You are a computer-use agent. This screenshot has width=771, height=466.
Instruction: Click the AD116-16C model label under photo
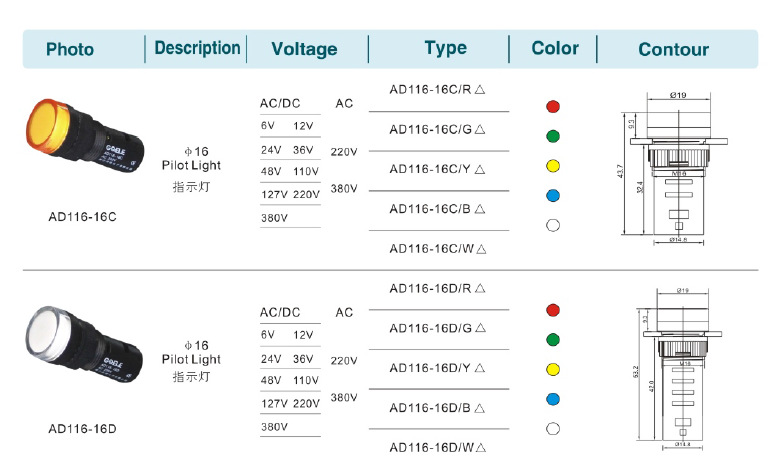tap(83, 215)
